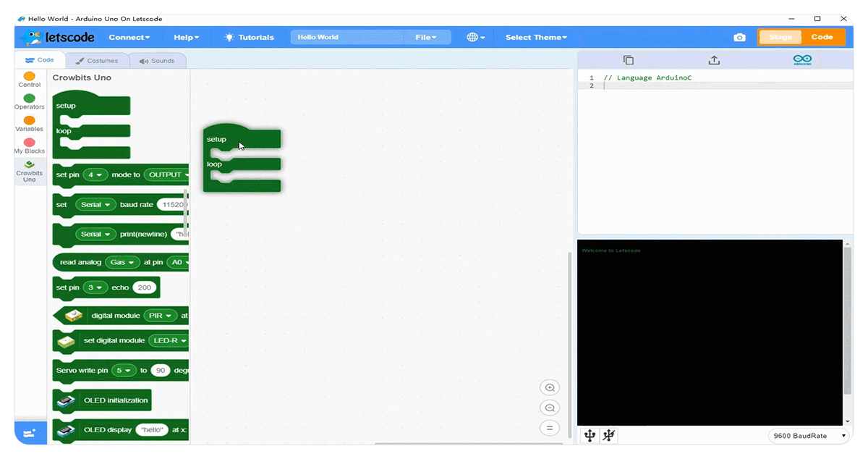Select the Costumes tab
Image resolution: width=868 pixels, height=459 pixels.
pos(97,61)
